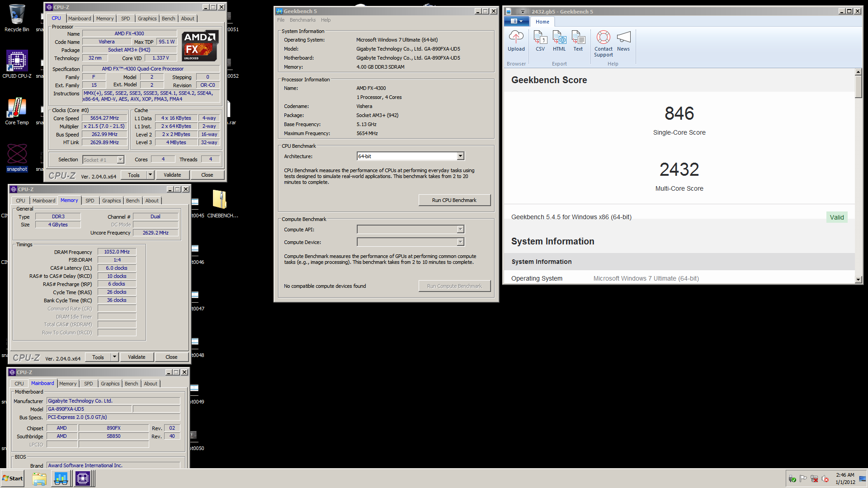Screen dimensions: 868x488
Task: Click DRAM Frequency value 1052.0 MHz
Action: pyautogui.click(x=117, y=252)
